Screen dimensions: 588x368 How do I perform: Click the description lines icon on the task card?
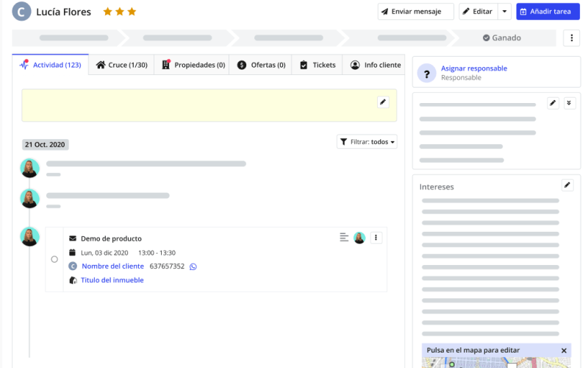[344, 238]
